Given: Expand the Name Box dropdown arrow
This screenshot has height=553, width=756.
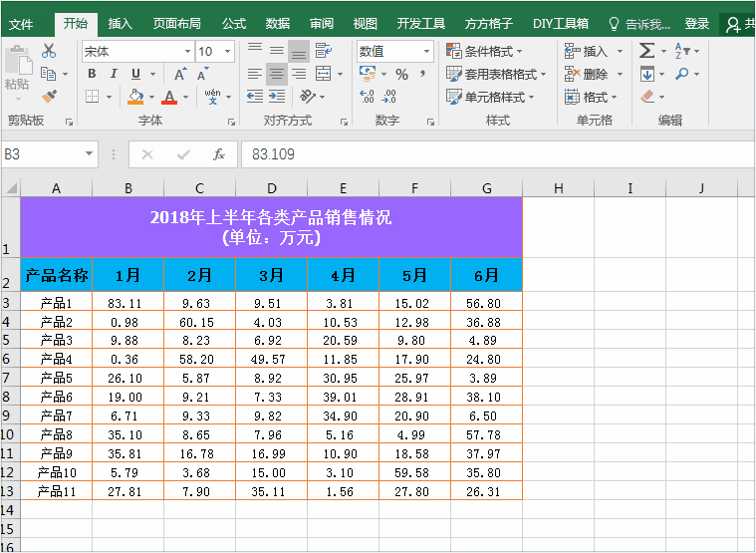Looking at the screenshot, I should [89, 154].
